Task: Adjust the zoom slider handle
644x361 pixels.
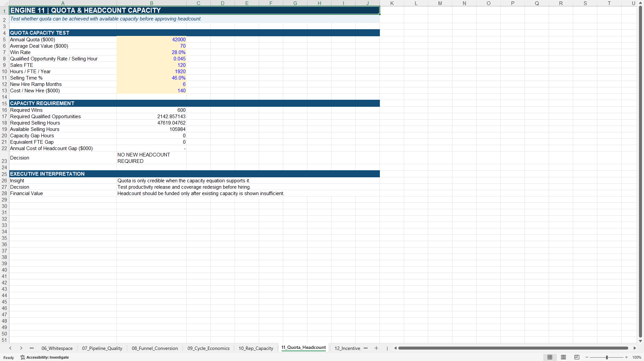Action: click(607, 357)
